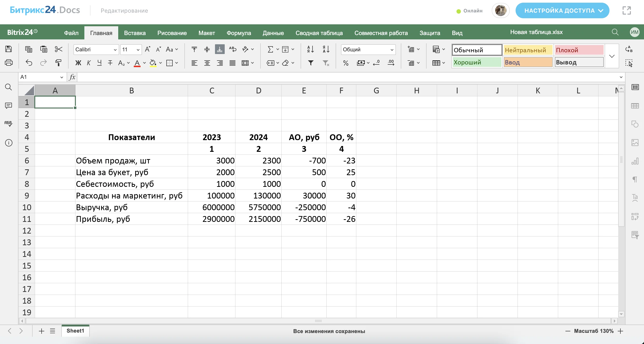The image size is (644, 344).
Task: Click the yellow fill color bucket
Action: 153,63
